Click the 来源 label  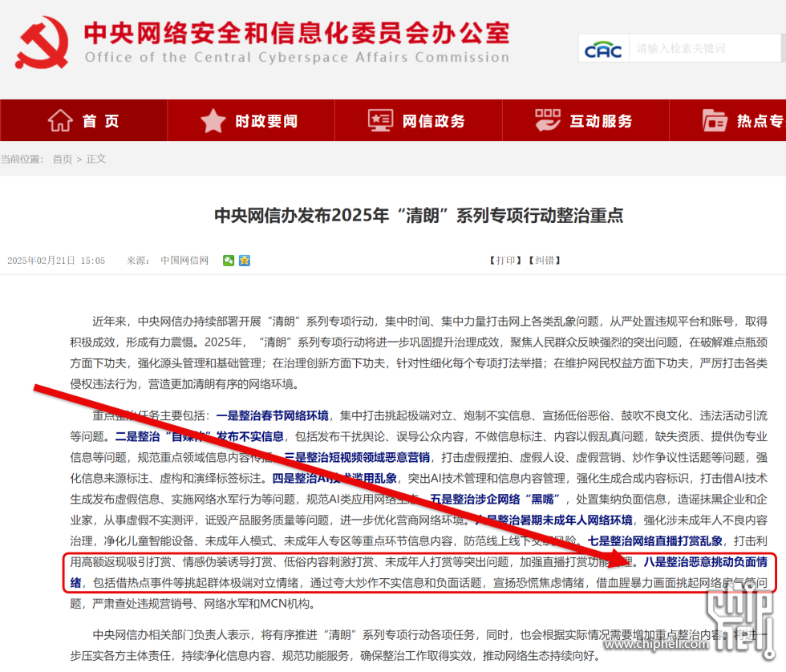[137, 261]
